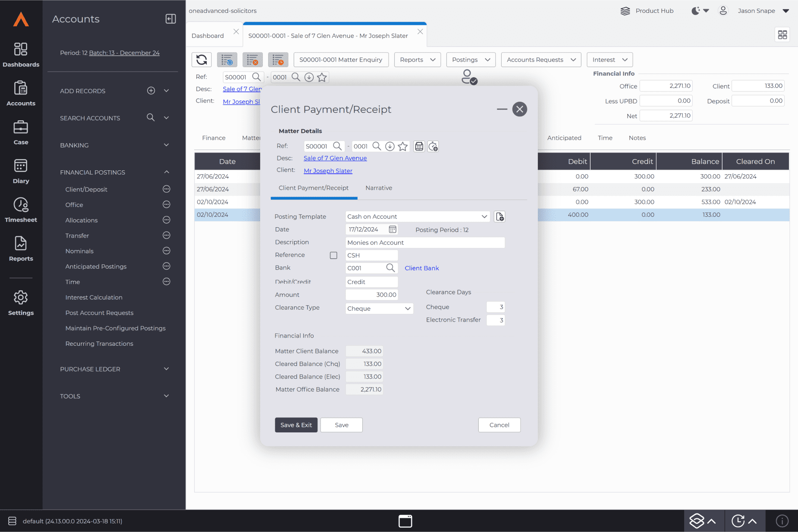Screen dimensions: 798x532
Task: Click the collapse sidebar icon beside Accounts
Action: click(170, 19)
